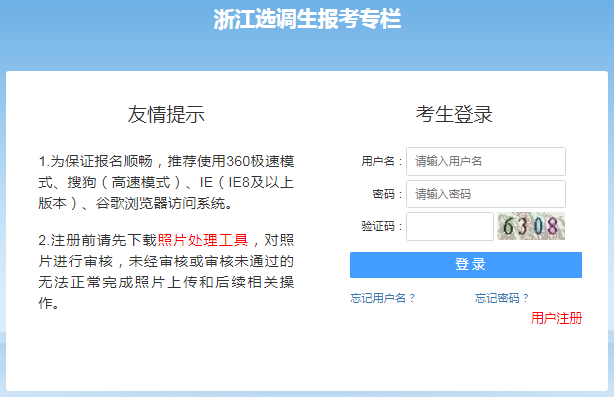Click the second tip about photo review
The image size is (614, 397).
coord(166,271)
